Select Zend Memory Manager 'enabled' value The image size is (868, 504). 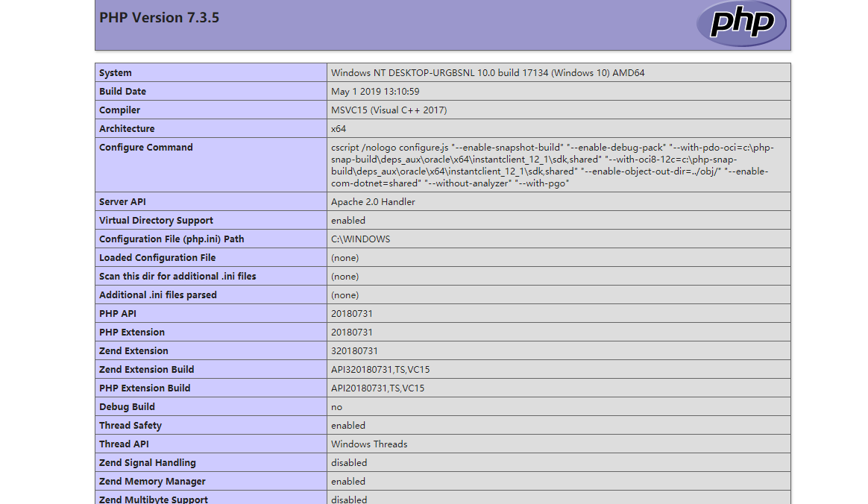pos(348,482)
